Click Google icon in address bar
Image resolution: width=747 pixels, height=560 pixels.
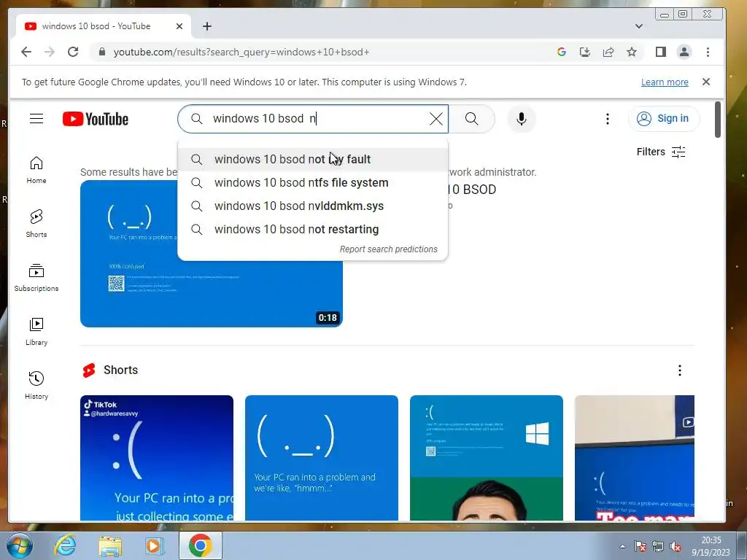click(x=562, y=52)
